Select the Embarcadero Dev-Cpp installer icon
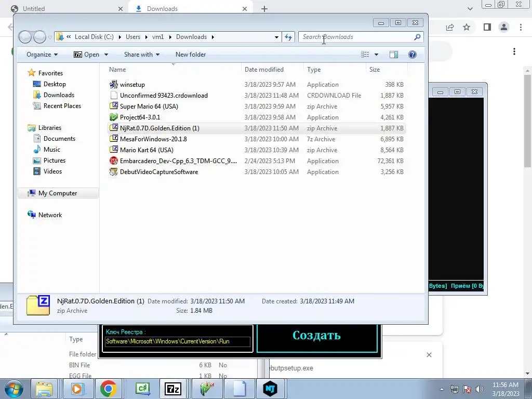 click(x=114, y=161)
